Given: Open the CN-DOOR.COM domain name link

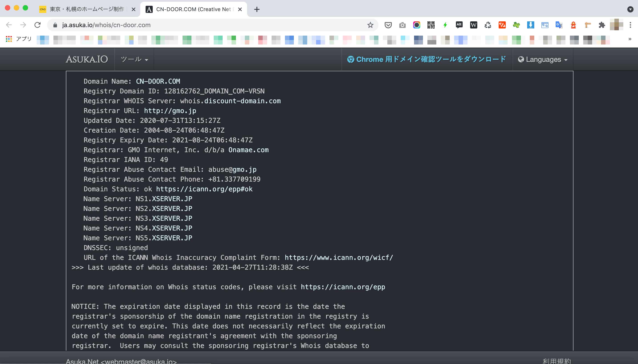Looking at the screenshot, I should click(158, 81).
